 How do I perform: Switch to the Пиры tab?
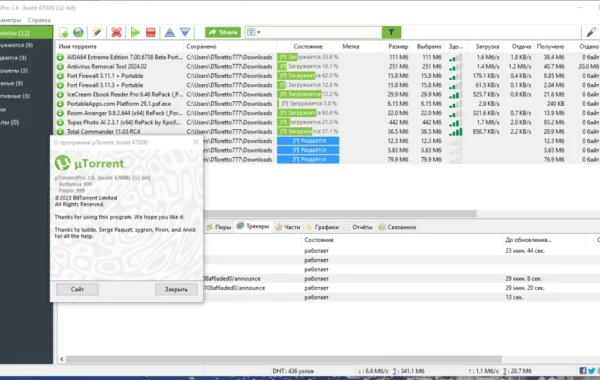219,227
